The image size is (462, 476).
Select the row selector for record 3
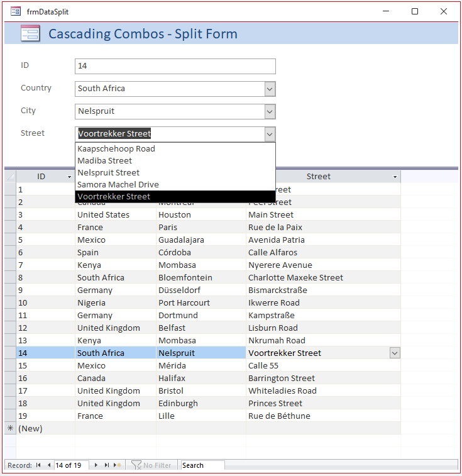(x=10, y=214)
